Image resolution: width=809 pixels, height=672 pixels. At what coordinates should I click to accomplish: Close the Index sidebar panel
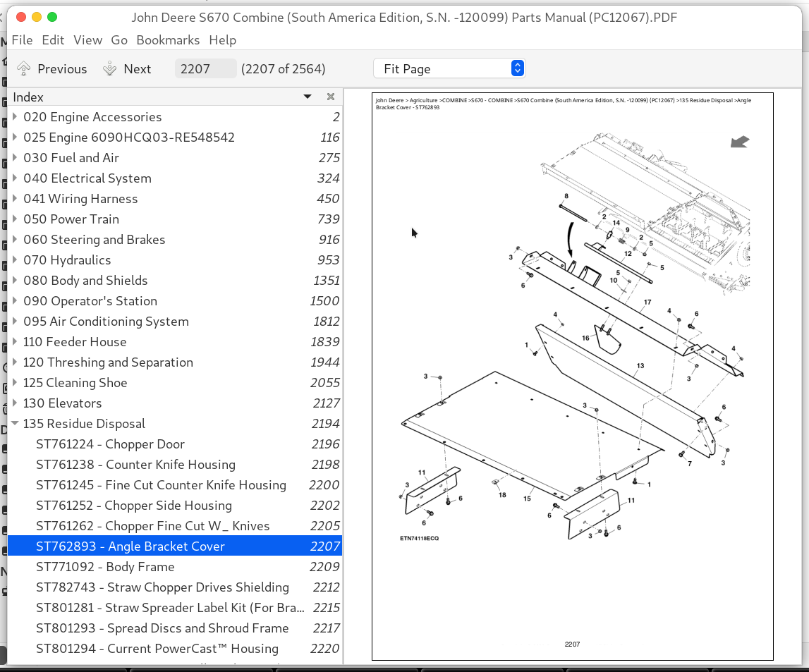330,97
